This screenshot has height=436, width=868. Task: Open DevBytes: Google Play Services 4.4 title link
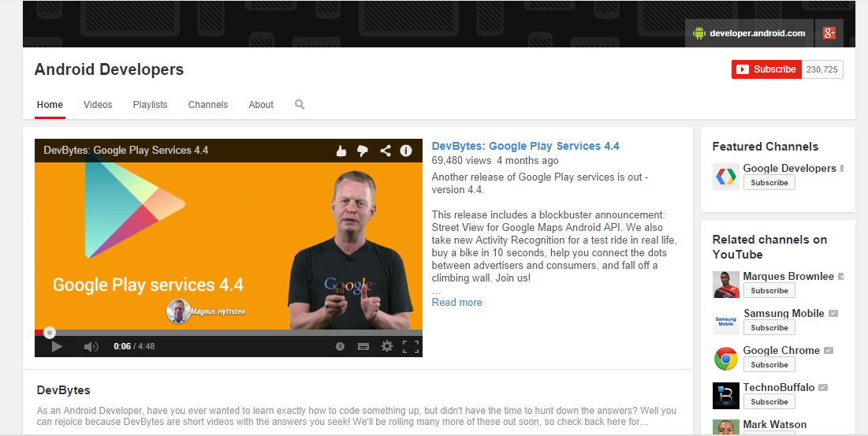point(525,146)
